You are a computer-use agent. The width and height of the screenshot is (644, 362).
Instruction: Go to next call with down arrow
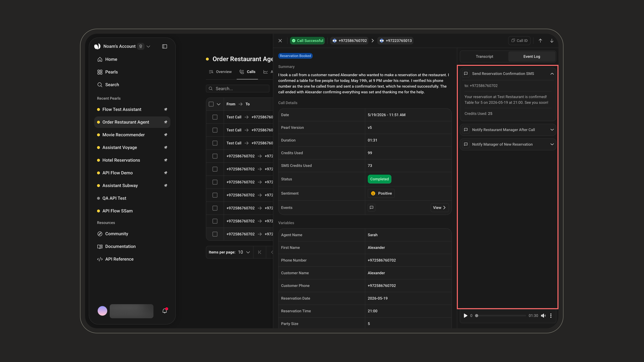click(x=552, y=41)
